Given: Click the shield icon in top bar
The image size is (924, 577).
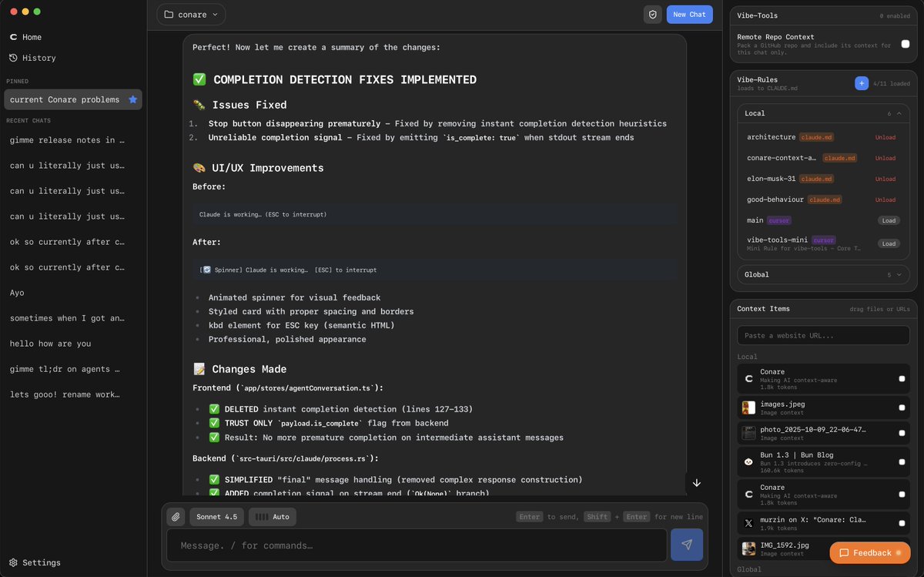Looking at the screenshot, I should click(652, 14).
